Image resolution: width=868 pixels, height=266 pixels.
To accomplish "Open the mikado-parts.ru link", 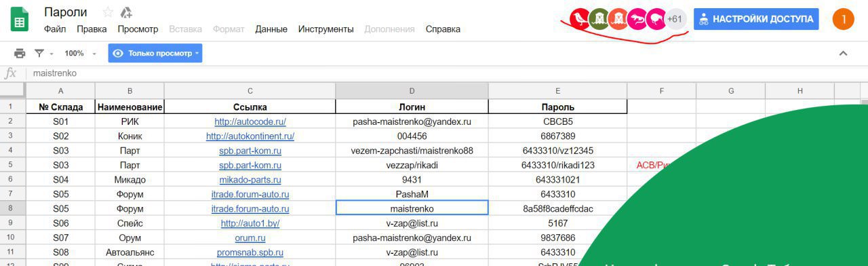I will [x=250, y=180].
